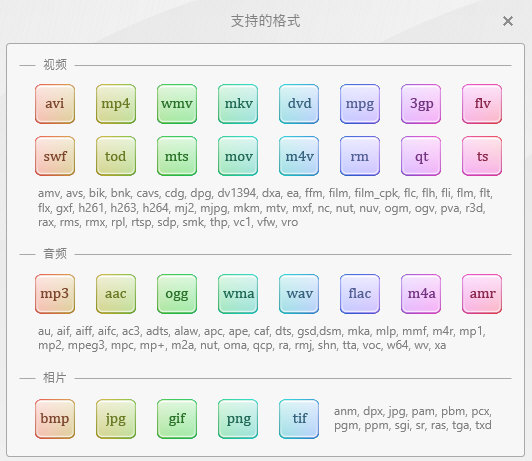This screenshot has width=532, height=461.
Task: Click the m4v format tile
Action: point(299,156)
